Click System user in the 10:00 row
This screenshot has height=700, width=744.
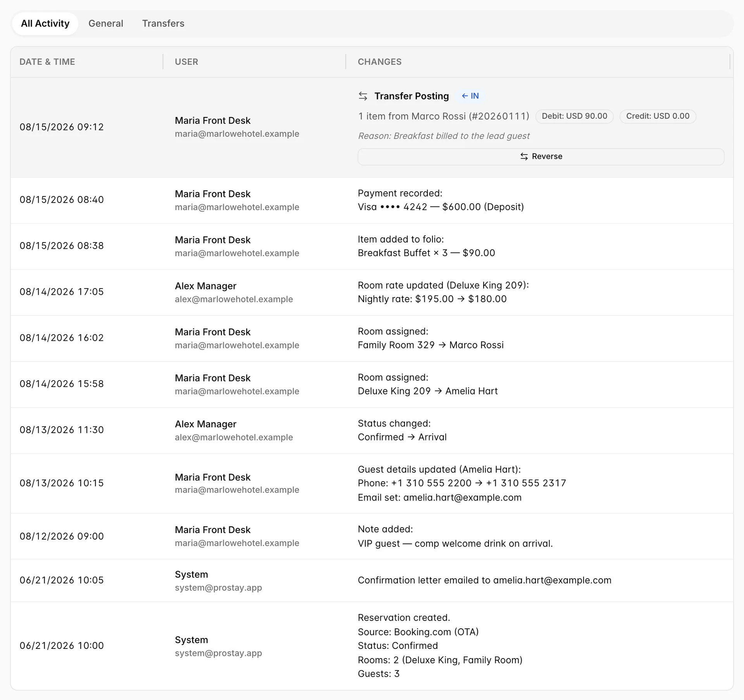191,640
